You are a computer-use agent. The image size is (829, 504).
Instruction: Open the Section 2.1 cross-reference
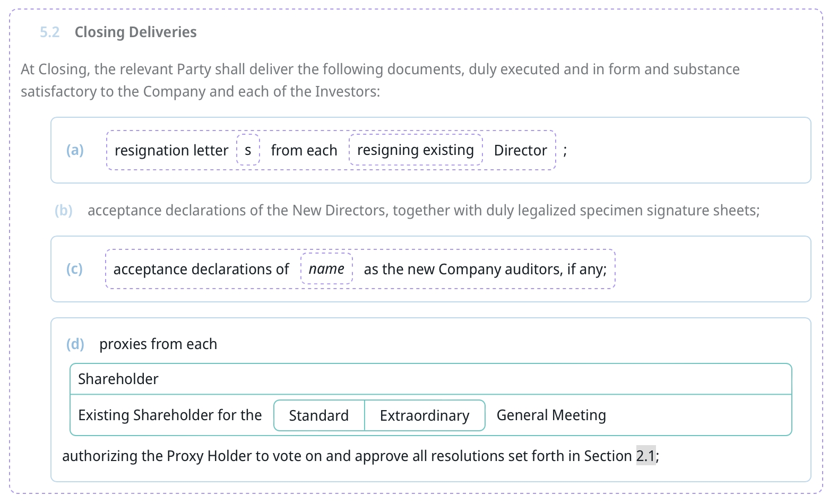(645, 456)
